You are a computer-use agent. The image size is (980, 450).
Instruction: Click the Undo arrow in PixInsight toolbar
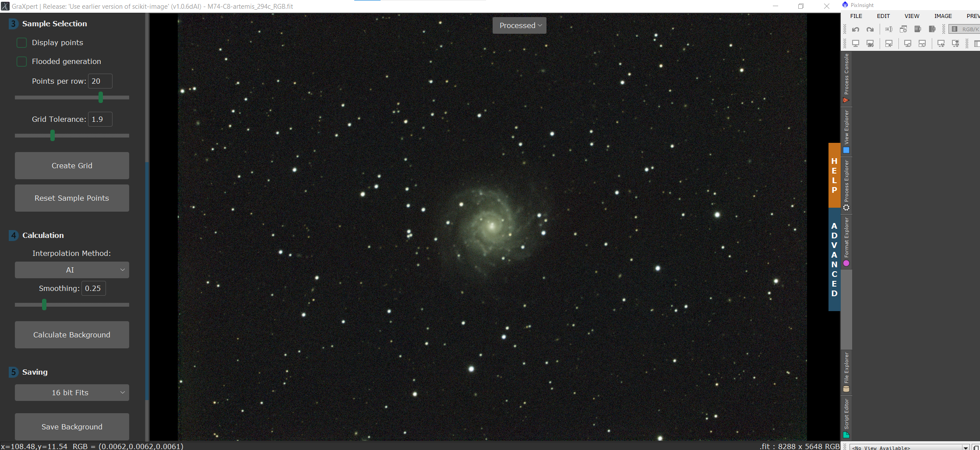pos(855,29)
